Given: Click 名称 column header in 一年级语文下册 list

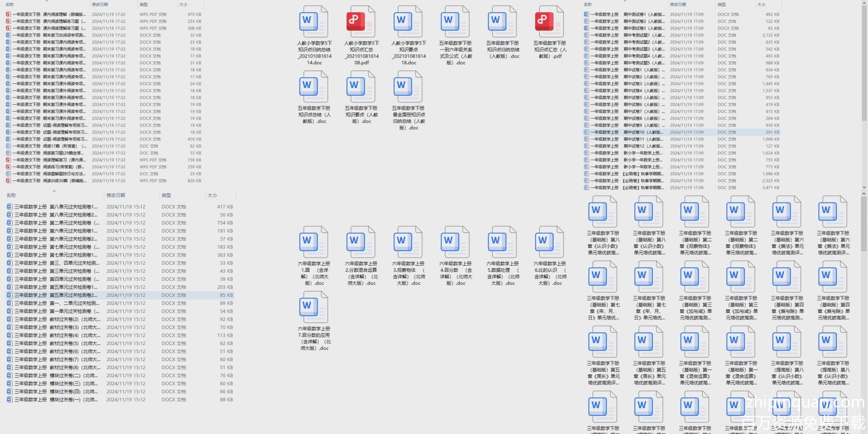Looking at the screenshot, I should tap(10, 4).
